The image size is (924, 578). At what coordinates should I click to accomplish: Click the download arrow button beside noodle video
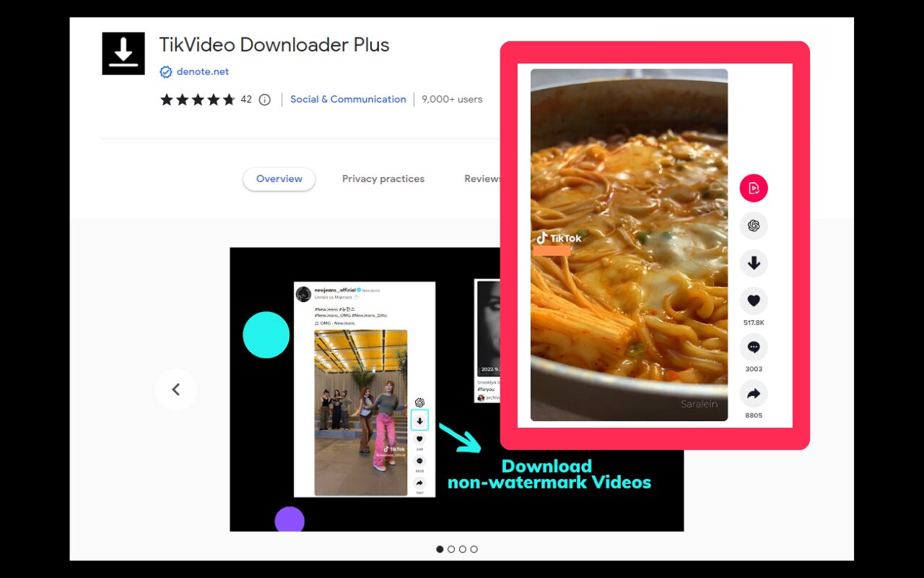[754, 264]
